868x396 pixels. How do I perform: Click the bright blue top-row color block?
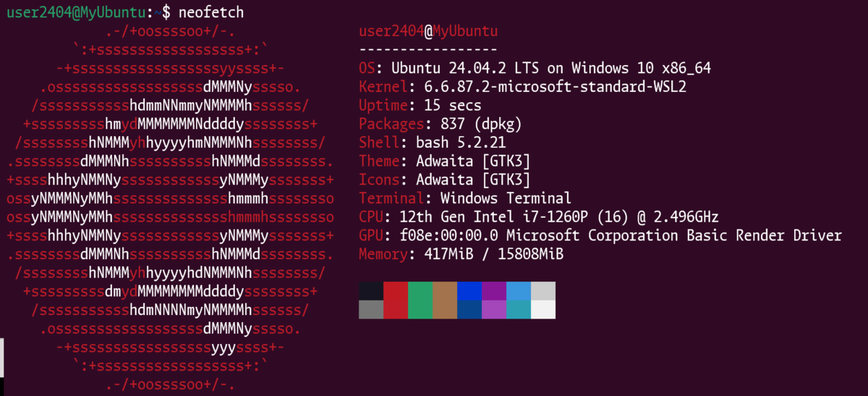[x=469, y=291]
